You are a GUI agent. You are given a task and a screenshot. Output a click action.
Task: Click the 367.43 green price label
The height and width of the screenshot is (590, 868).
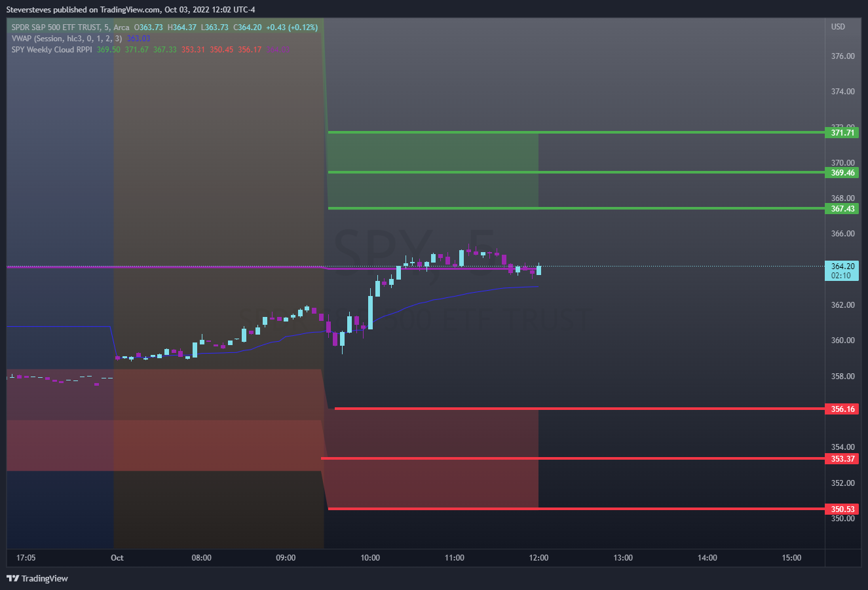tap(842, 209)
